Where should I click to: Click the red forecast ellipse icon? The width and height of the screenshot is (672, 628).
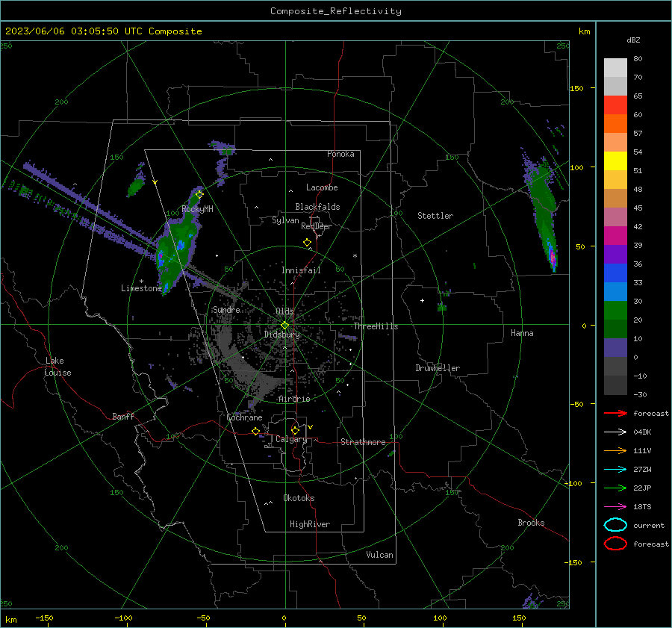coord(615,544)
